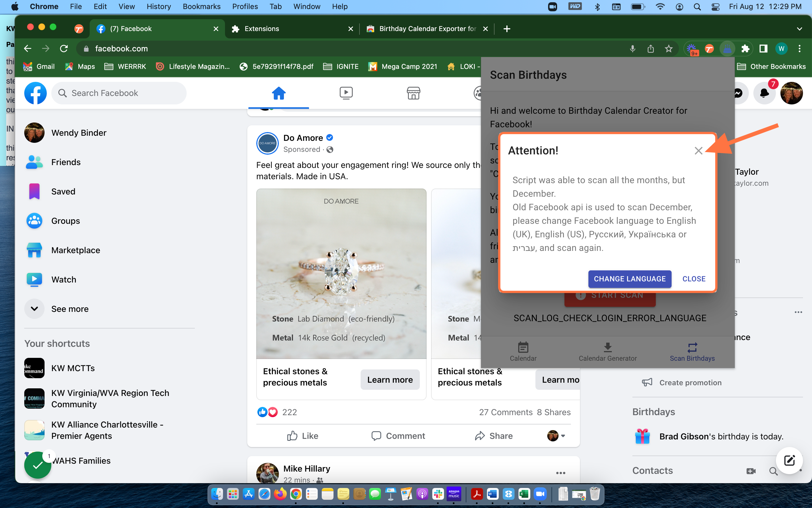812x508 pixels.
Task: Click the Search Facebook field
Action: [119, 93]
